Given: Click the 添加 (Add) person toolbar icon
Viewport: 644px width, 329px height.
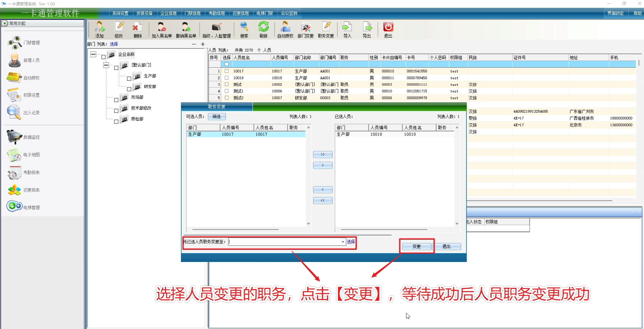Looking at the screenshot, I should 99,29.
